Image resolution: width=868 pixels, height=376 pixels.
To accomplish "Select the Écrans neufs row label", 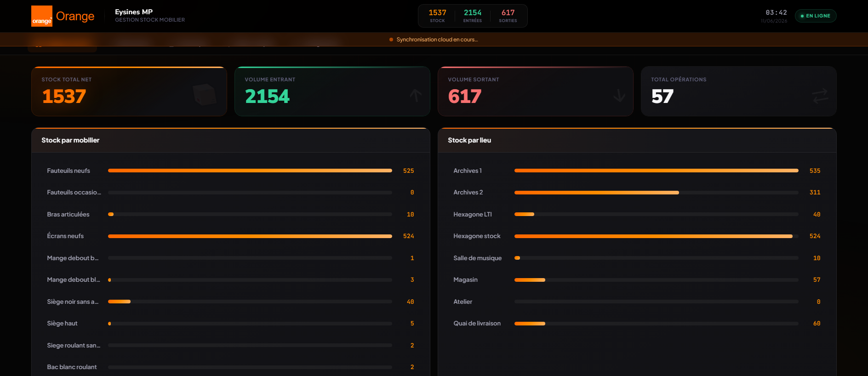I will tap(65, 236).
